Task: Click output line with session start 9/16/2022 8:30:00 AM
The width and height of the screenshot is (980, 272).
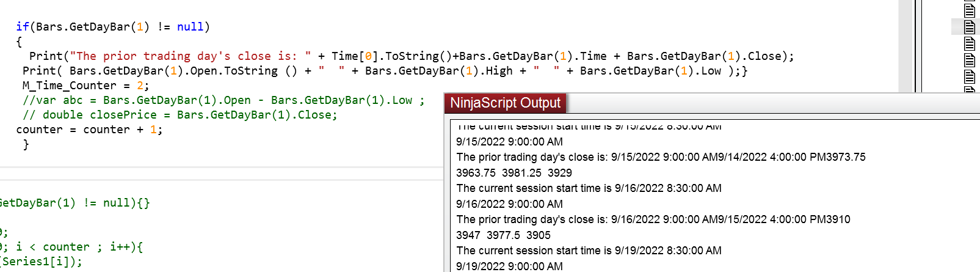Action: [x=589, y=188]
